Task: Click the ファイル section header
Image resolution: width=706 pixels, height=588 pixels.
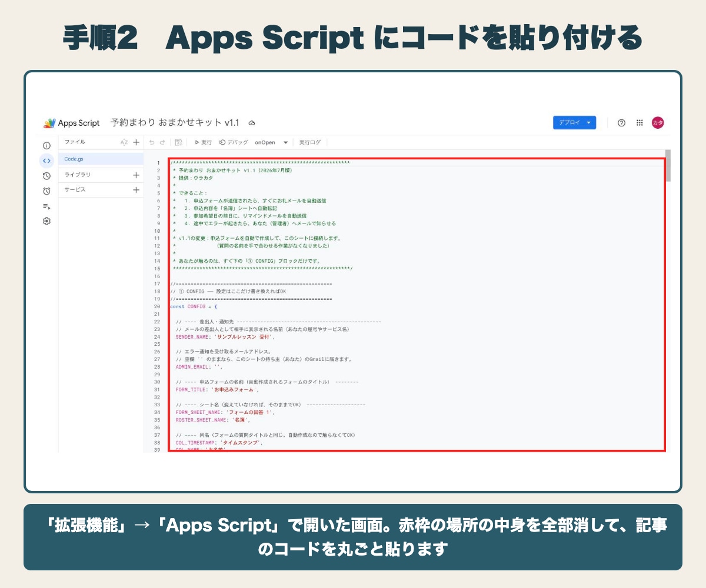Action: click(x=75, y=142)
